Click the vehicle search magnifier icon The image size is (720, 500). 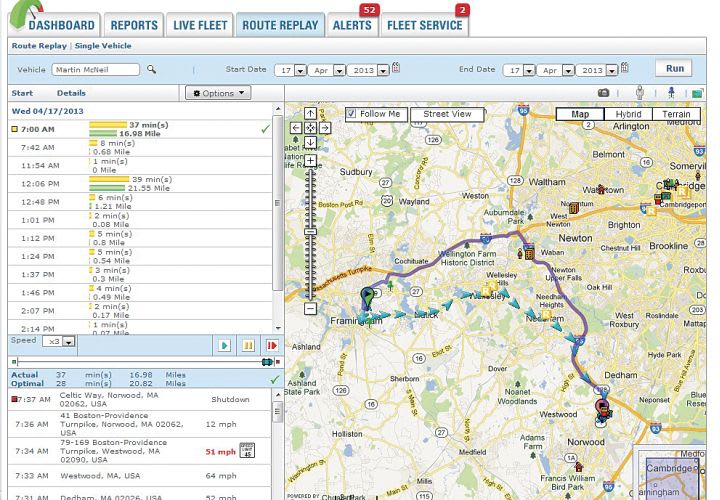point(151,69)
